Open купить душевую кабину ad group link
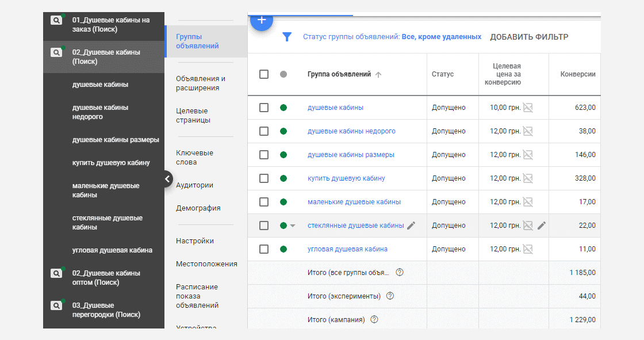The width and height of the screenshot is (644, 340). pos(346,178)
